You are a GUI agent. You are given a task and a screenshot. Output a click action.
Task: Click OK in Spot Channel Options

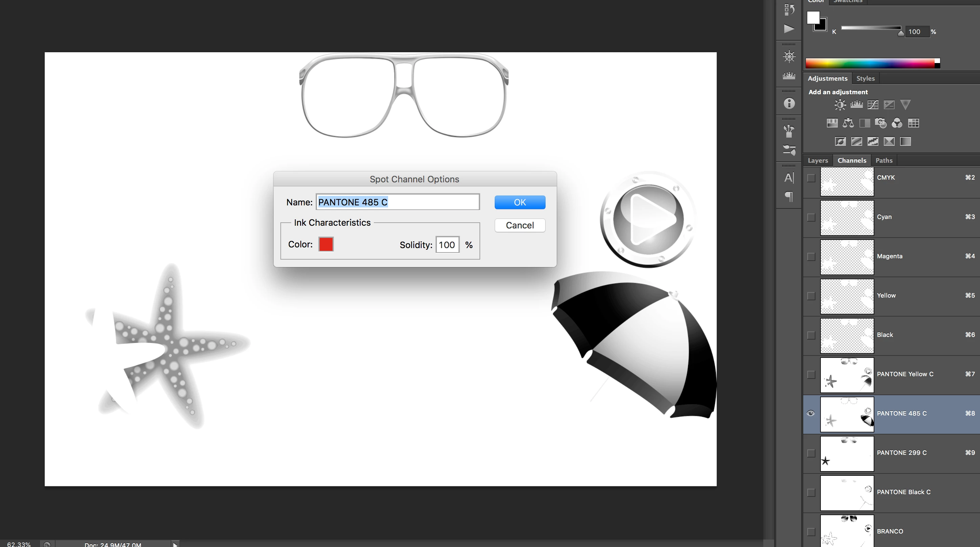coord(520,203)
